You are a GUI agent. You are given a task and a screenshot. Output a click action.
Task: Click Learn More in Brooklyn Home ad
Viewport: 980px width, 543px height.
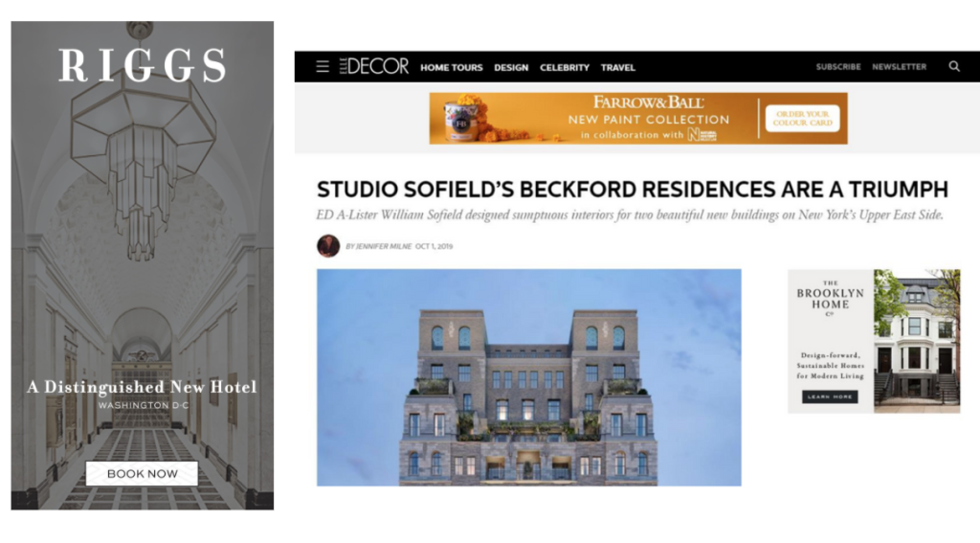point(830,396)
